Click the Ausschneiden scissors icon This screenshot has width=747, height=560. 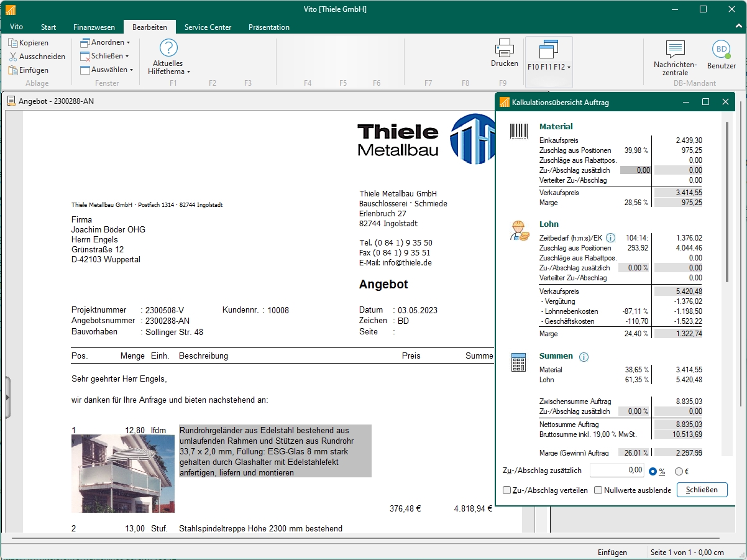[x=12, y=57]
